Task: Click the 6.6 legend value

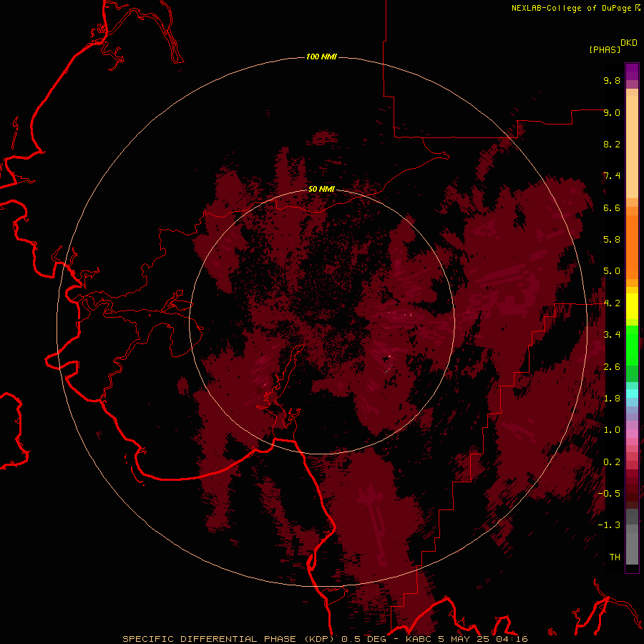Action: 612,208
